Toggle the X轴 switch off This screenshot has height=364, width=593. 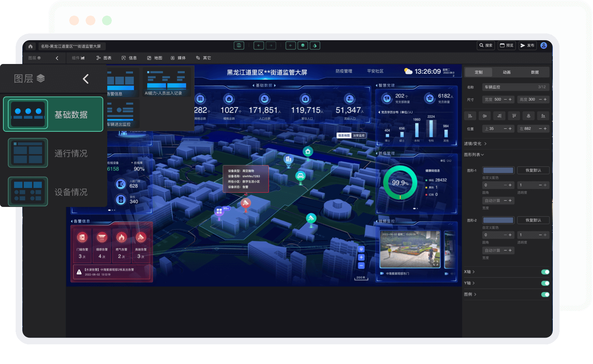[x=545, y=272]
